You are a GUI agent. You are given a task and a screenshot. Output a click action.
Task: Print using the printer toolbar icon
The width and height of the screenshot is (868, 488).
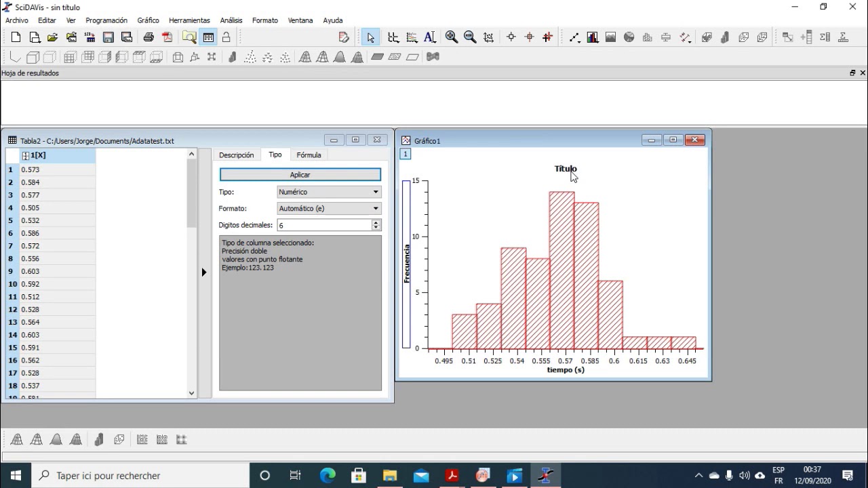pyautogui.click(x=149, y=37)
